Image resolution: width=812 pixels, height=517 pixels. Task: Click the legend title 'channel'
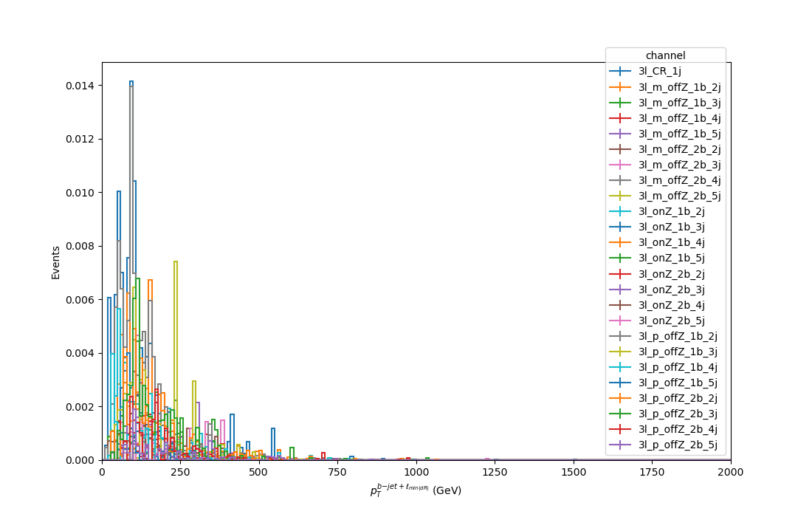pos(665,55)
